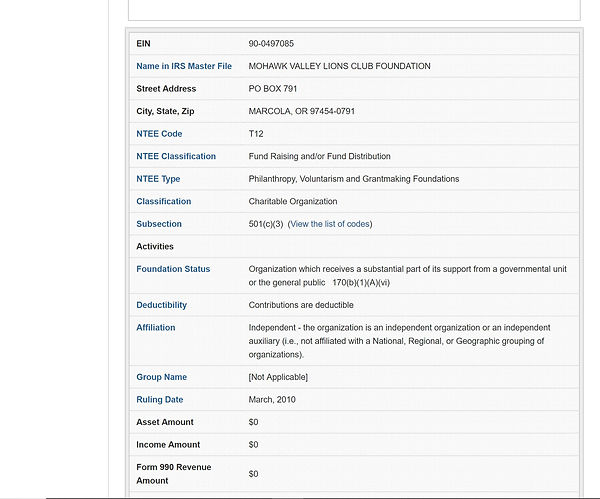Click the NTEE Type link

click(x=158, y=179)
